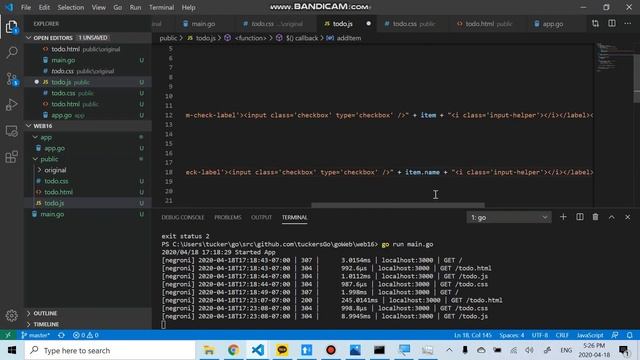The height and width of the screenshot is (360, 640).
Task: Switch to the Problems panel tab
Action: click(x=228, y=217)
